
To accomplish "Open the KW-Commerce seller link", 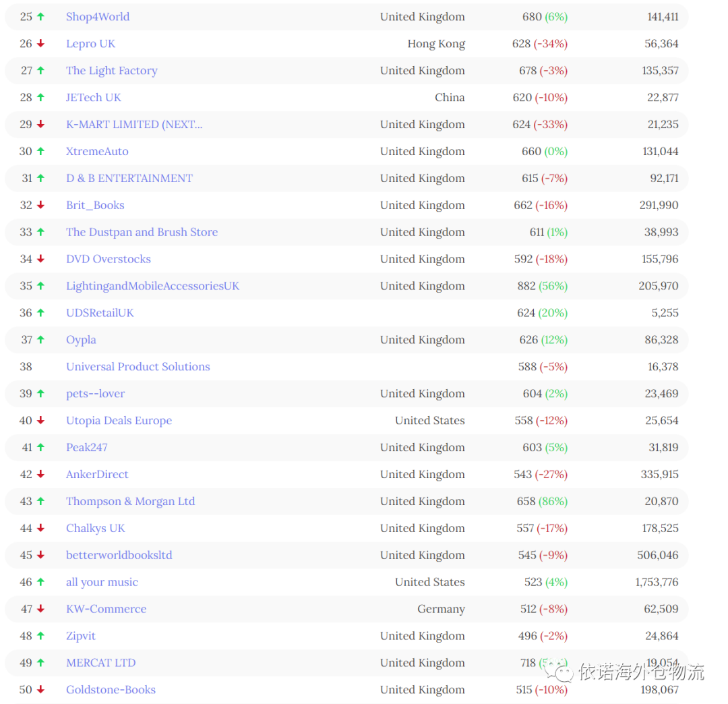I will 106,610.
